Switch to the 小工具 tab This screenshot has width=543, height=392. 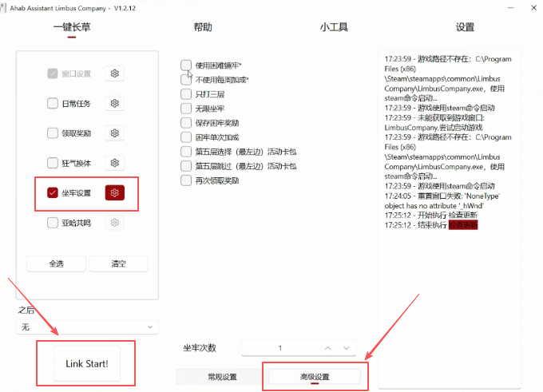[x=334, y=27]
